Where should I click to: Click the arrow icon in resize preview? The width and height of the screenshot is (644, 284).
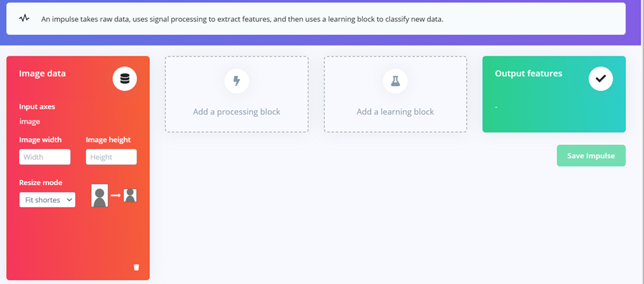pos(116,196)
